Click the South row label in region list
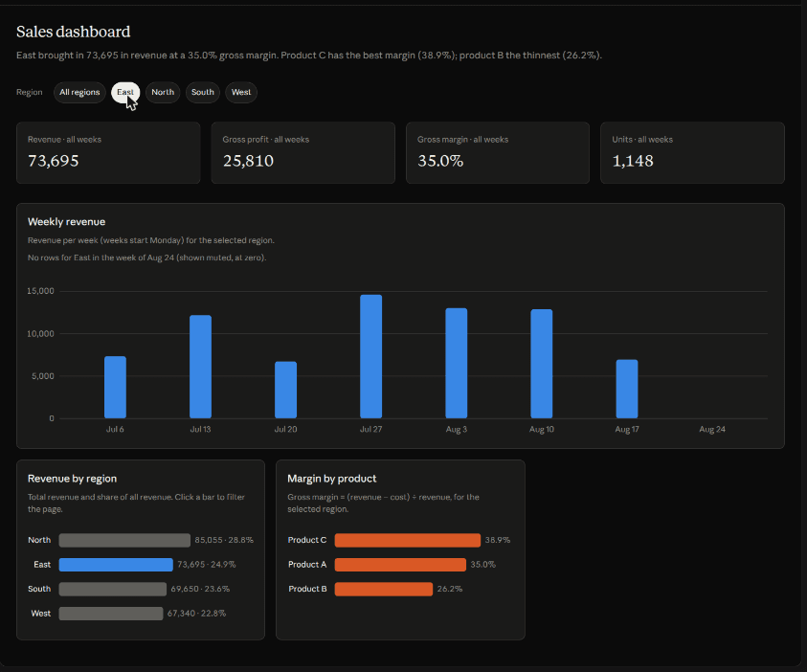 click(x=39, y=589)
